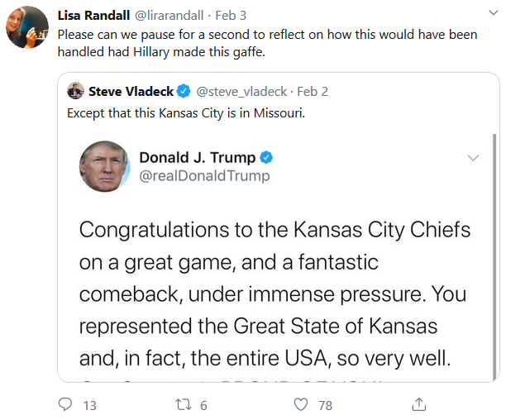Click the @realDonaldTrump handle

[x=204, y=176]
